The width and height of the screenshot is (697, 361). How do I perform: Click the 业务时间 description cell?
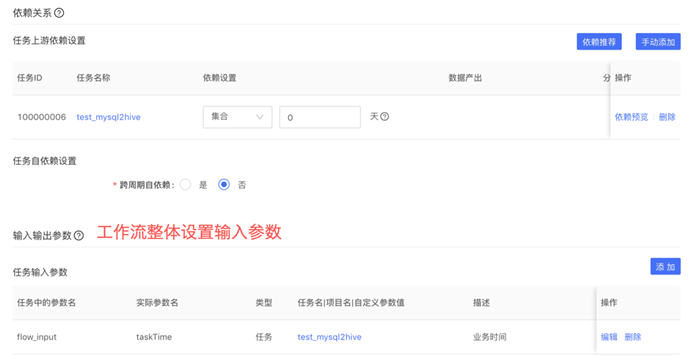tap(489, 337)
